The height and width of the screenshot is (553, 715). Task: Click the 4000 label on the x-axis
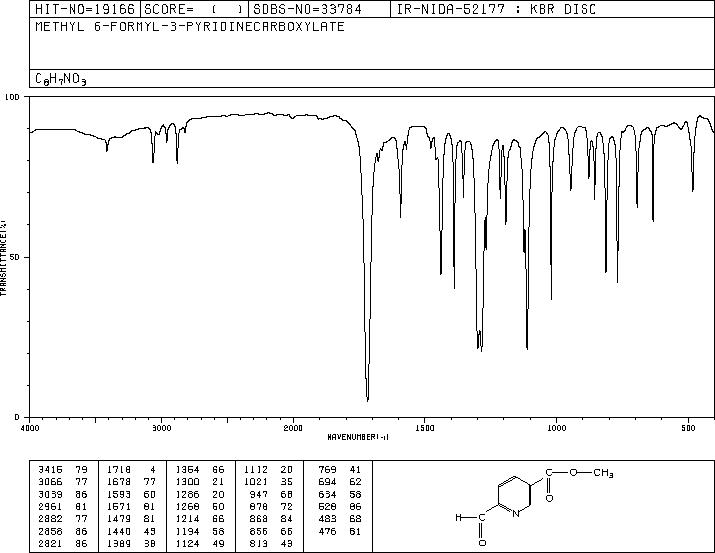[30, 428]
